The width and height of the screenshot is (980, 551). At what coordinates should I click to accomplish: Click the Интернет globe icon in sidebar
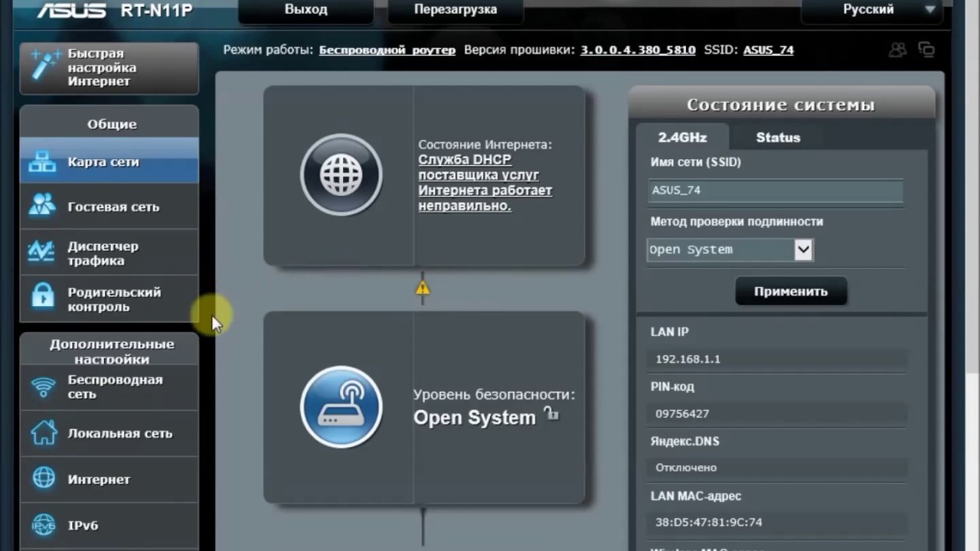click(44, 479)
